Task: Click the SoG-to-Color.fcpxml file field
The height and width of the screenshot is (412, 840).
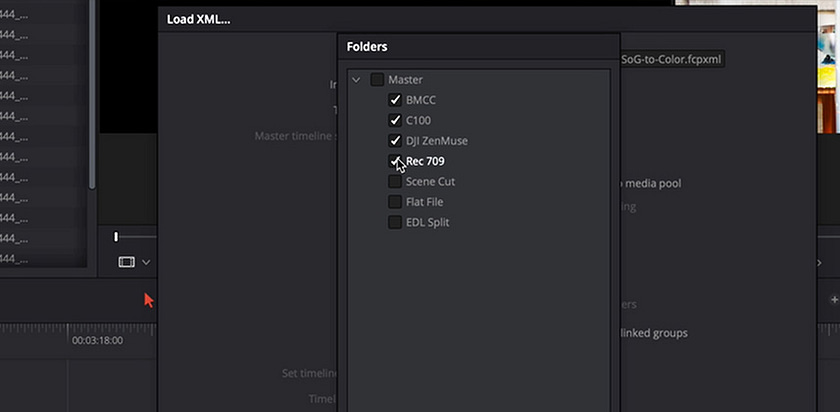Action: click(672, 59)
